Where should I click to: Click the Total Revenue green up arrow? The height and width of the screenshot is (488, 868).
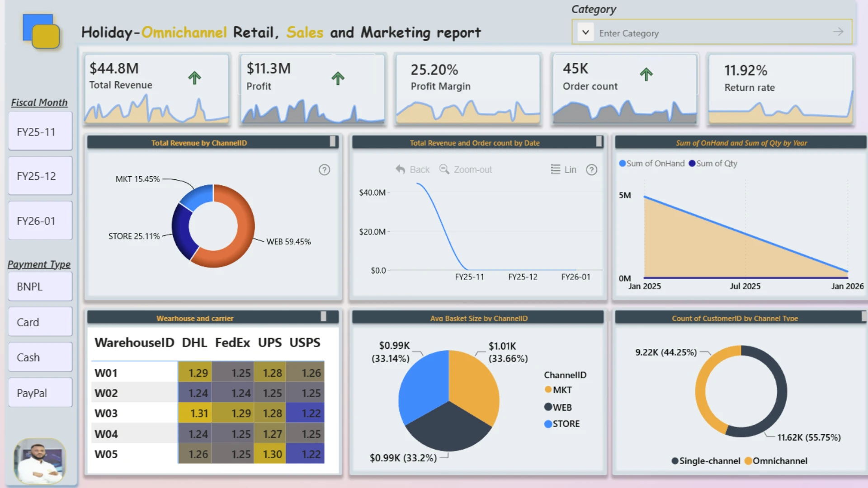(194, 78)
